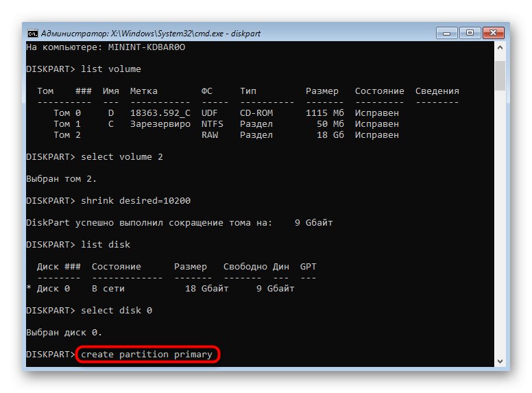Click the 'create partition primary' command text
This screenshot has height=393, width=532.
pos(147,355)
